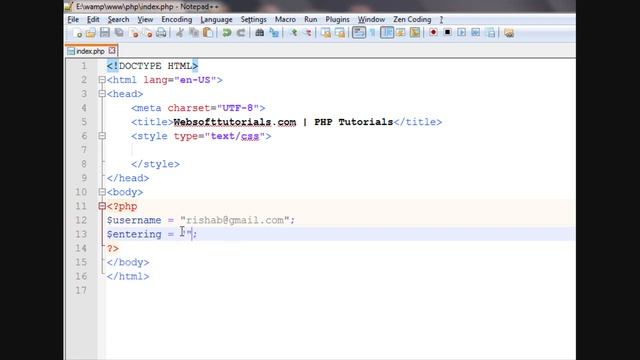
Task: Collapse the head fold marker on line 3
Action: (x=102, y=94)
